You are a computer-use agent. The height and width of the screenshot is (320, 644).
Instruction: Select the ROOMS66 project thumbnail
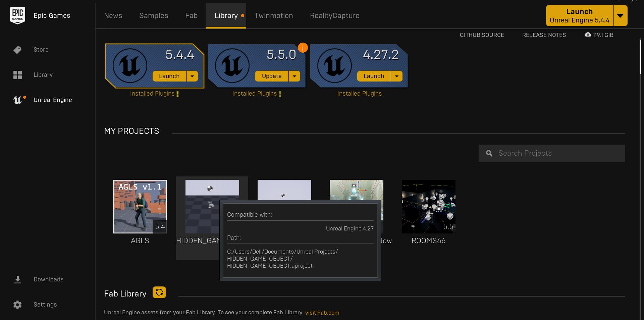pos(429,207)
